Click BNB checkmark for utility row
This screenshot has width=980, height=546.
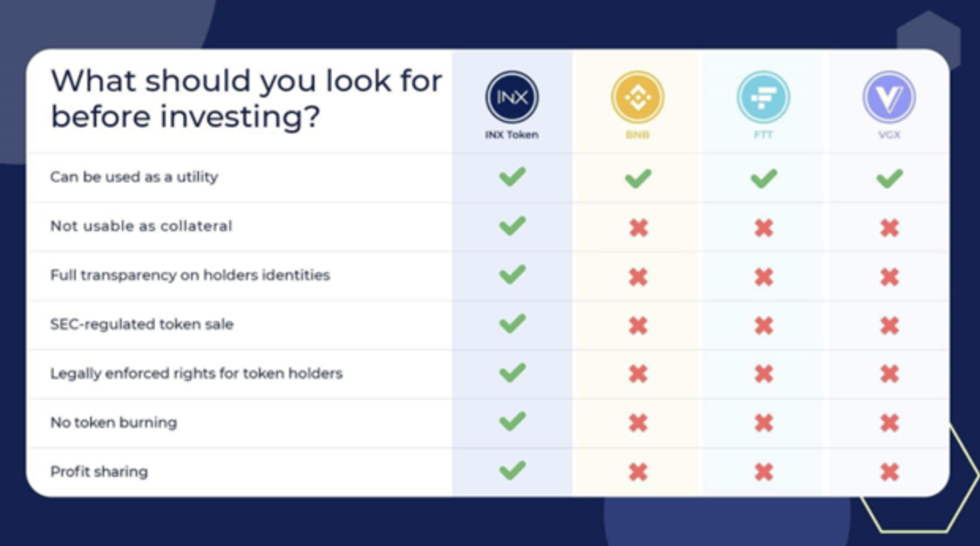tap(638, 179)
